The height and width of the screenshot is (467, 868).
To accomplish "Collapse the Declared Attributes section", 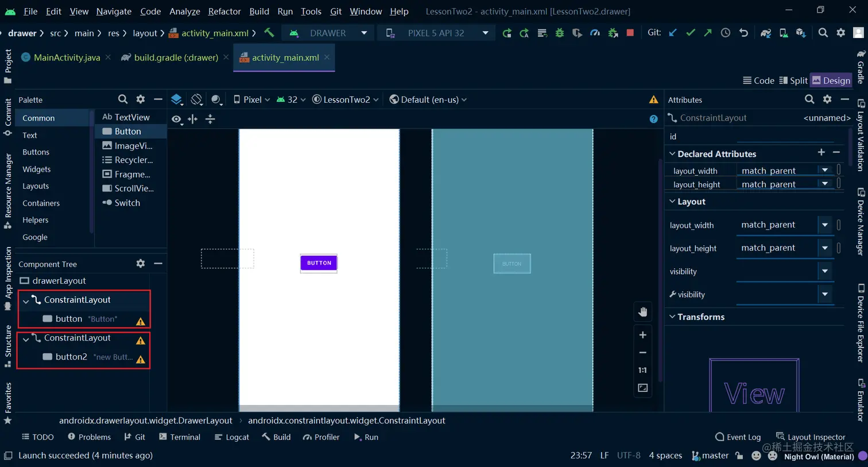I will [x=672, y=154].
